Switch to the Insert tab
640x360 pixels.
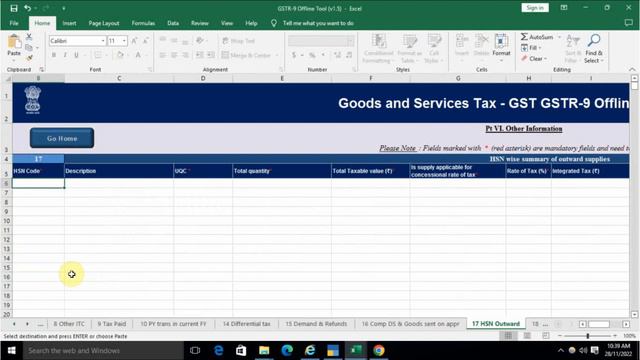[69, 23]
